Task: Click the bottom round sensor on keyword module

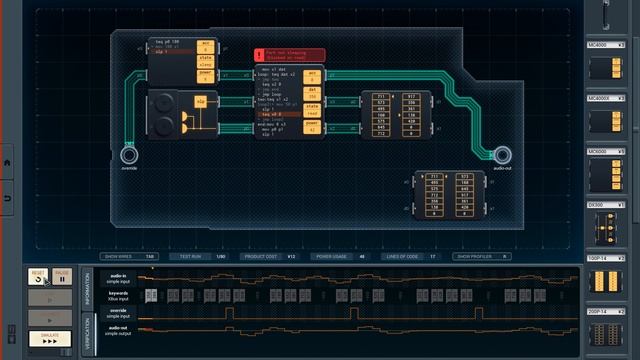Action: click(x=163, y=125)
